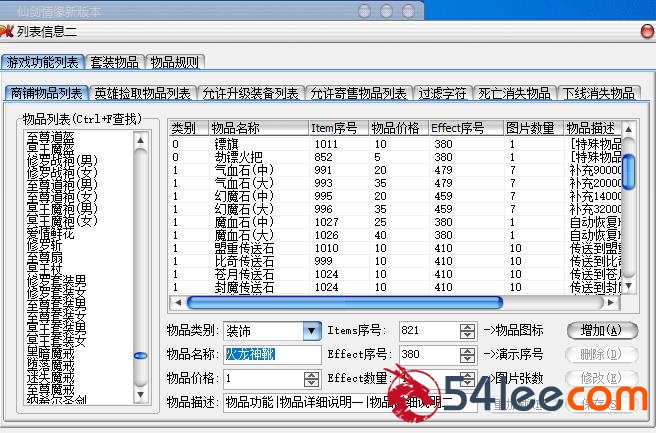Increase Items序号 with up stepper arrow
Viewport: 656px width, 433px height.
point(467,327)
